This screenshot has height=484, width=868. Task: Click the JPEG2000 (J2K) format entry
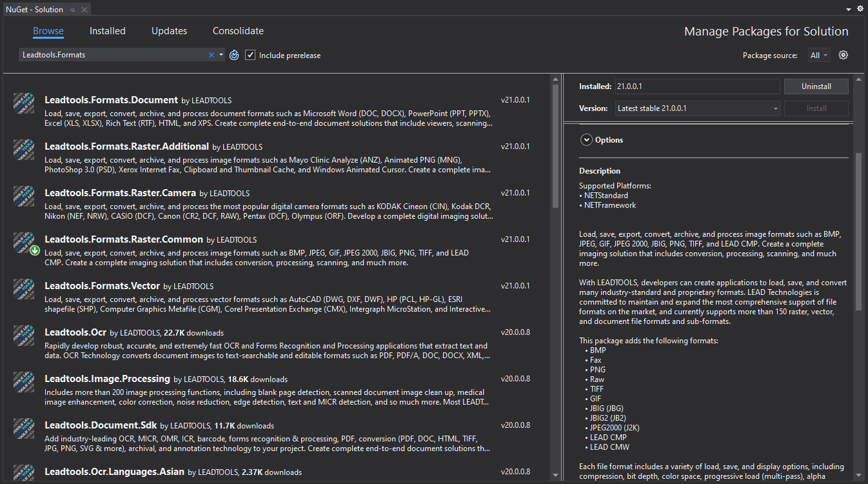tap(615, 428)
